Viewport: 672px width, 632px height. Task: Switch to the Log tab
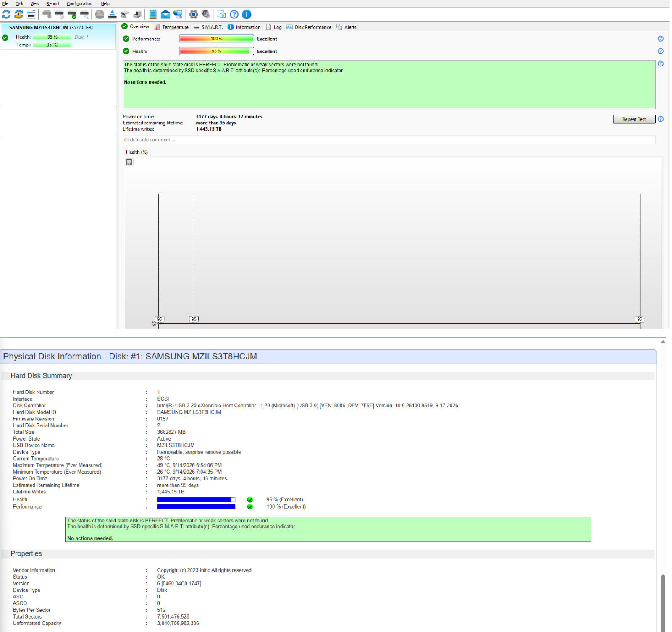274,27
